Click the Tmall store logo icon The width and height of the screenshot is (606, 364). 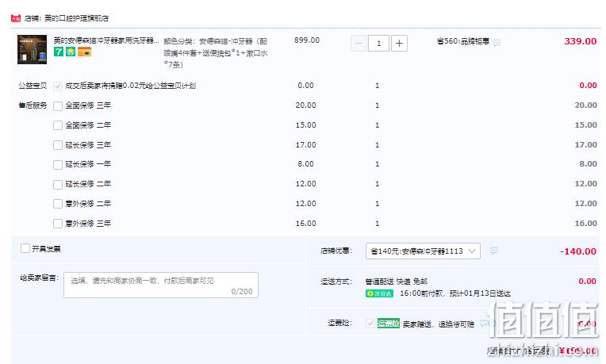(x=16, y=18)
